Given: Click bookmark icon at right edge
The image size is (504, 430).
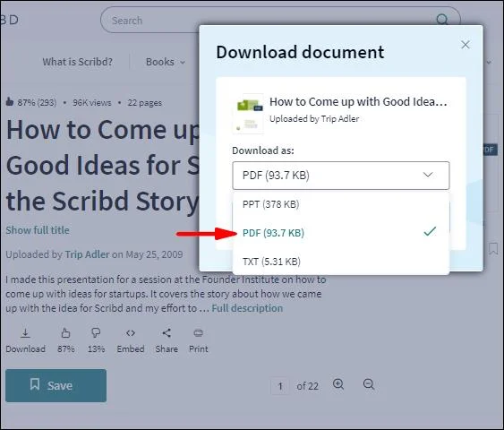Looking at the screenshot, I should [493, 249].
